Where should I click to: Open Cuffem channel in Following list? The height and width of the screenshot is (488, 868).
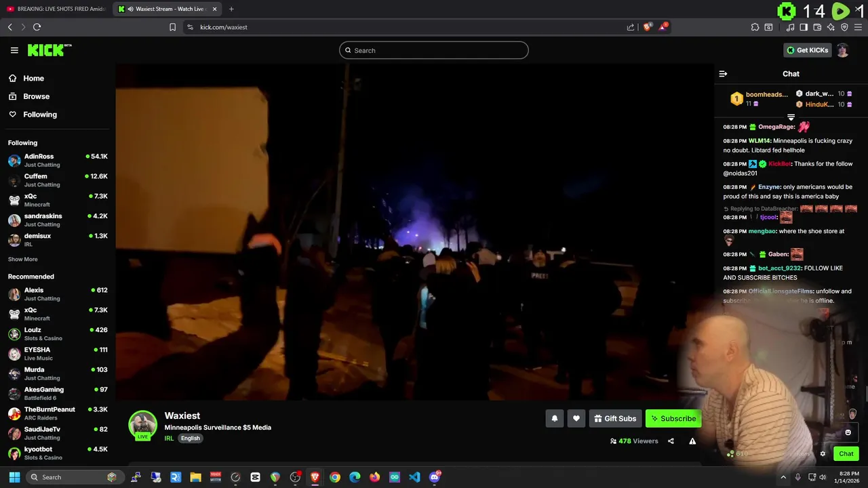click(58, 180)
